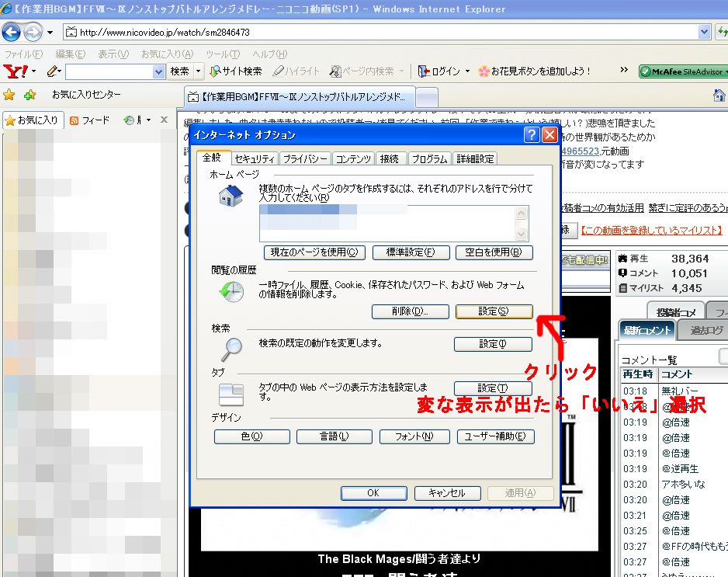Switch to the 詳細設定 tab
Viewport: 728px width, 577px height.
475,159
